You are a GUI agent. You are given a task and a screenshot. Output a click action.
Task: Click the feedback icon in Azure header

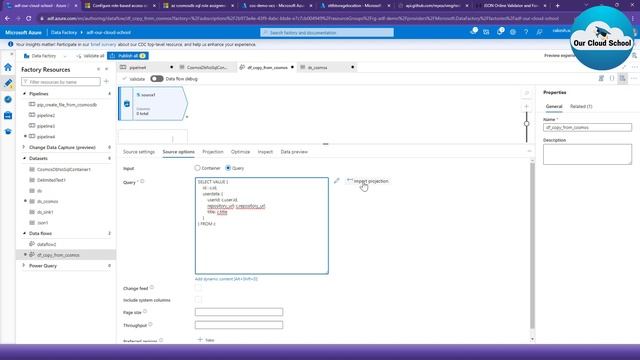coord(540,32)
